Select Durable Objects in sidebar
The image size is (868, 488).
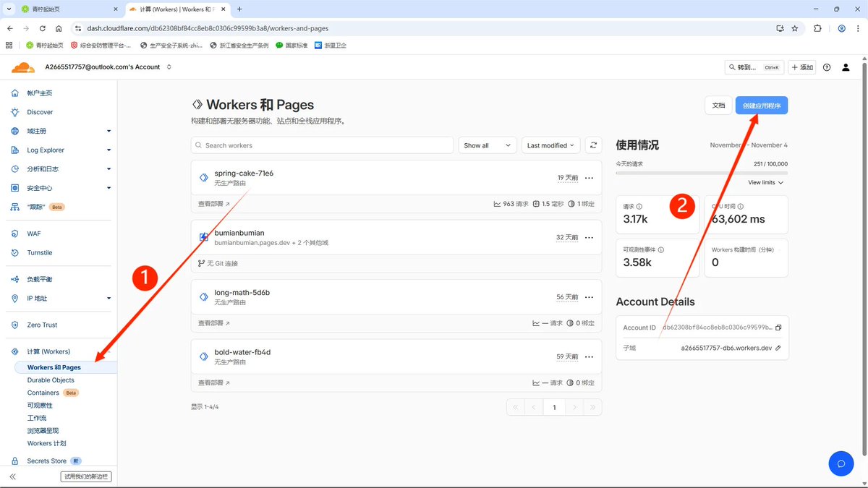[51, 380]
